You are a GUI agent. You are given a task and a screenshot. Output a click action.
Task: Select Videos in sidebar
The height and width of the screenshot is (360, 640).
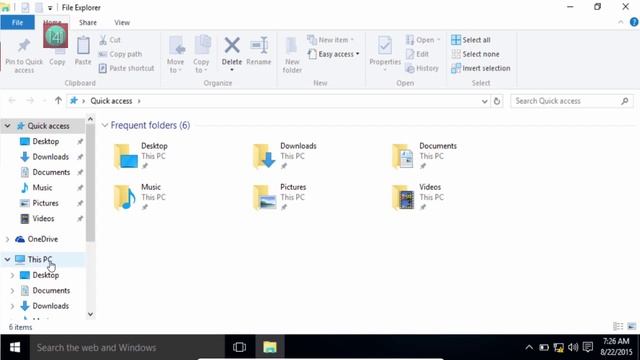tap(43, 219)
